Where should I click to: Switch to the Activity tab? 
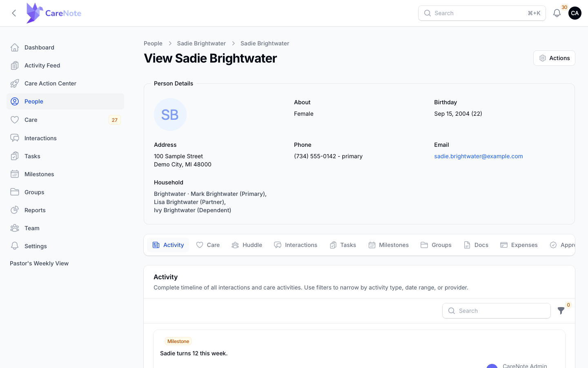click(x=168, y=245)
